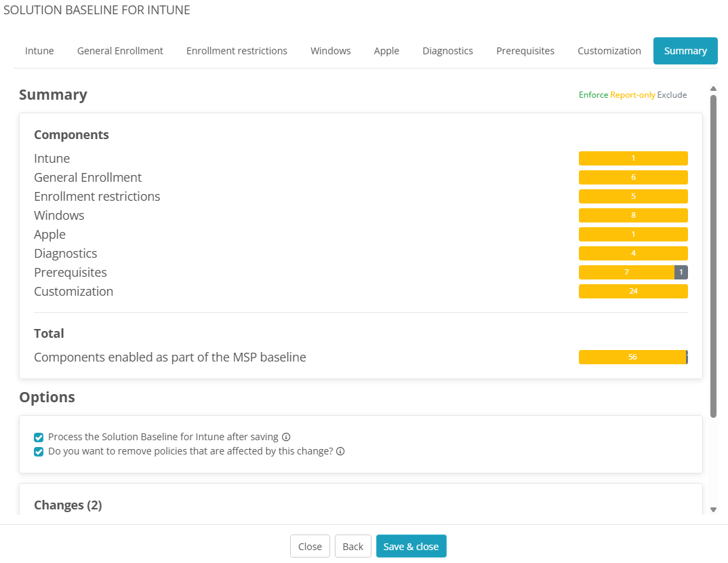This screenshot has width=728, height=563.
Task: Click the Intune report-only bar showing 1
Action: 633,159
